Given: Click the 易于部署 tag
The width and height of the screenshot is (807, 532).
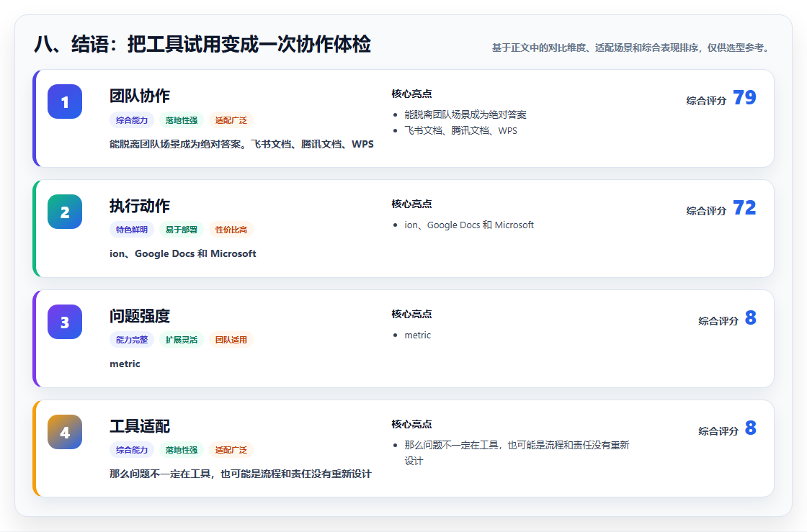Looking at the screenshot, I should coord(182,229).
